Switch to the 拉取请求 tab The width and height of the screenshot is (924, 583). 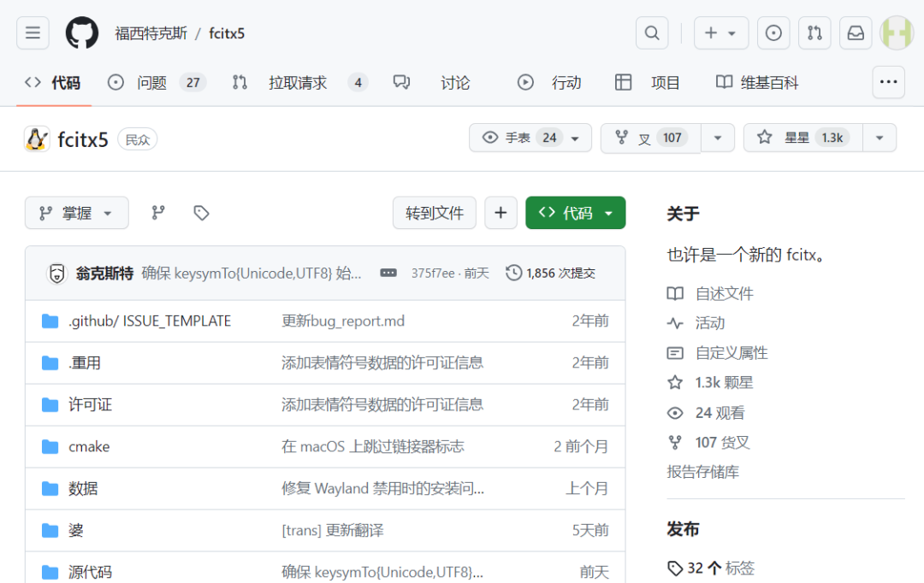point(300,82)
